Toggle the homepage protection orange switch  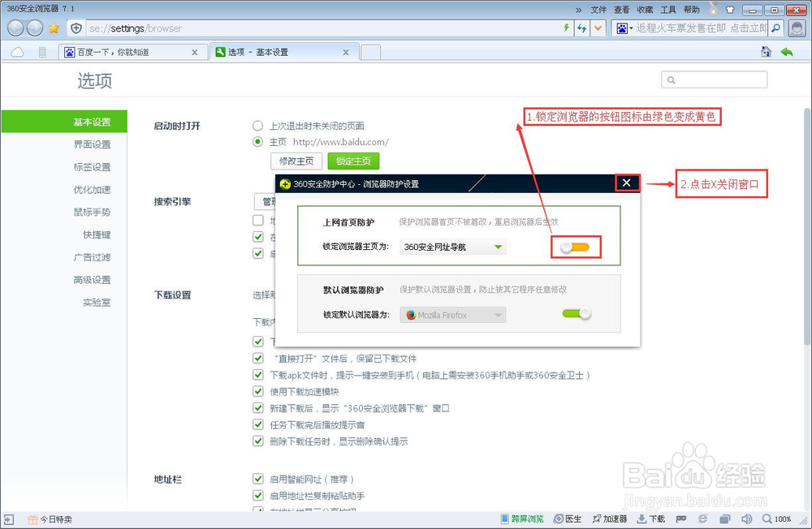[x=576, y=247]
